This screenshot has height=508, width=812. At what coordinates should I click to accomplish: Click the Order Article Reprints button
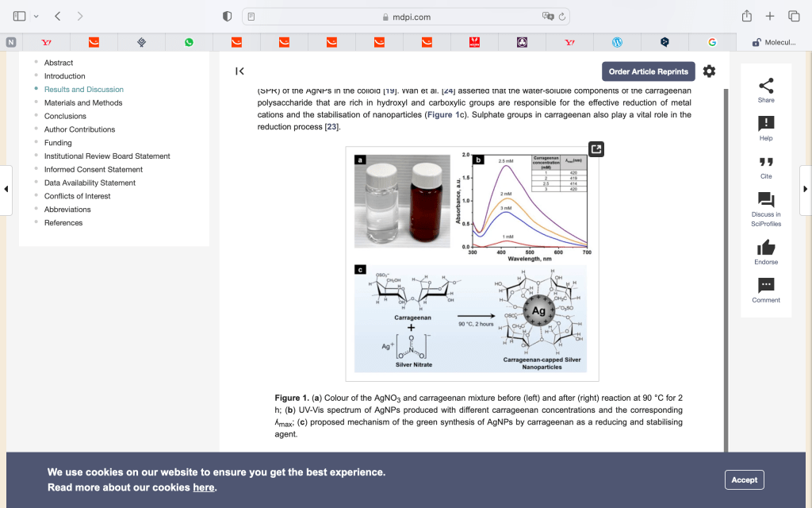(648, 71)
